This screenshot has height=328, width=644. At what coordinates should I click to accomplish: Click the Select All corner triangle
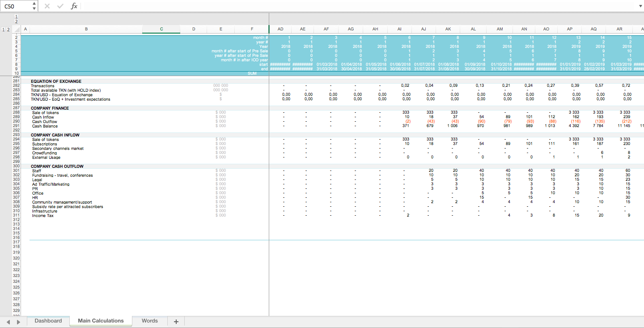(17, 30)
